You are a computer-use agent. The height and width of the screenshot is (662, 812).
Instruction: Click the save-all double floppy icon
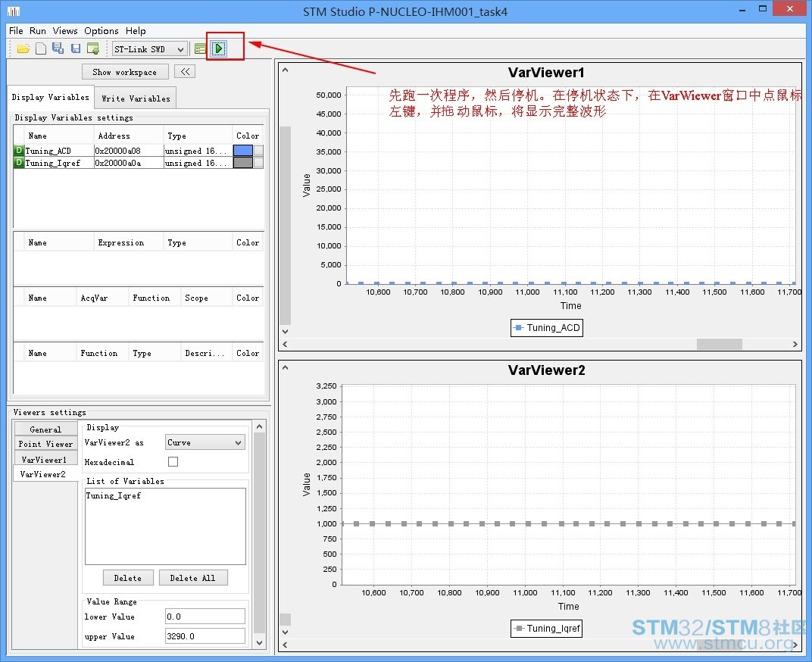coord(58,48)
